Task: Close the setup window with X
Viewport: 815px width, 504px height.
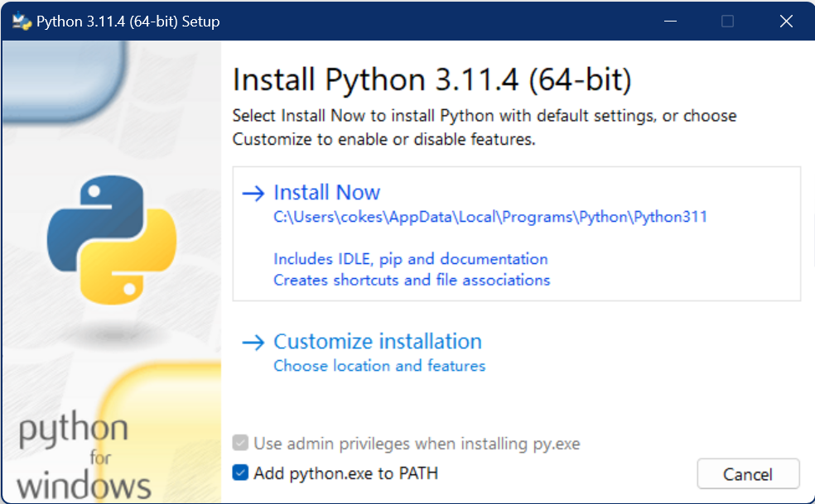Action: 786,22
